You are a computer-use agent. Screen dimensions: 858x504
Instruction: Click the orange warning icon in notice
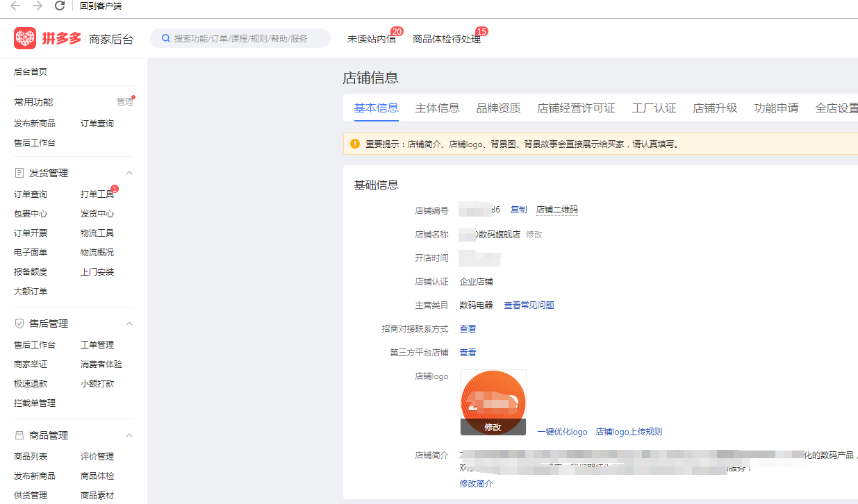[355, 144]
